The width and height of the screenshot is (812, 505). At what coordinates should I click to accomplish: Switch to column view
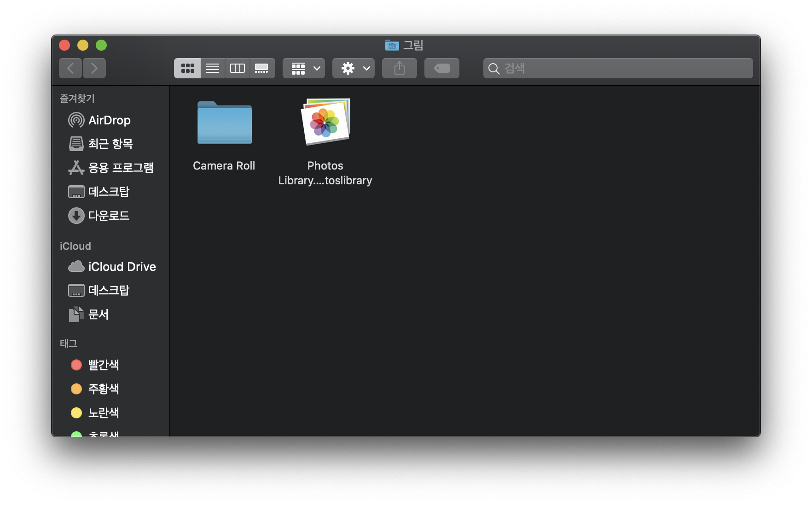point(238,68)
